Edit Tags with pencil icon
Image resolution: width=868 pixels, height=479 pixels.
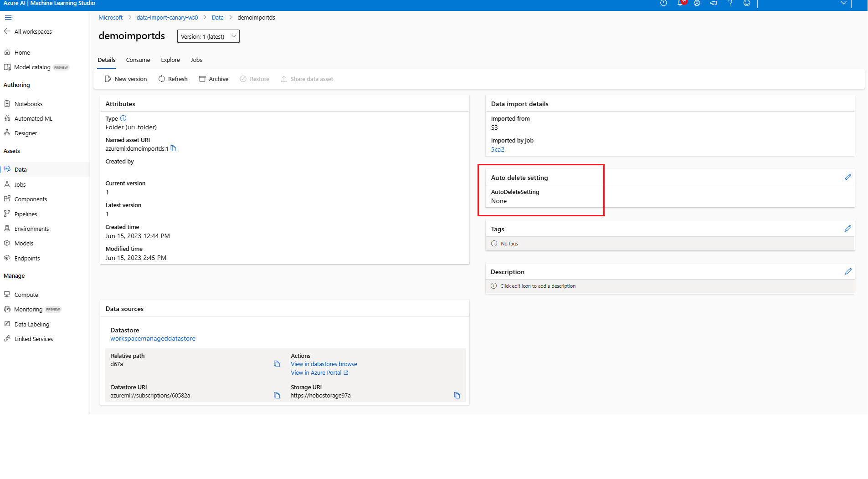(x=847, y=229)
